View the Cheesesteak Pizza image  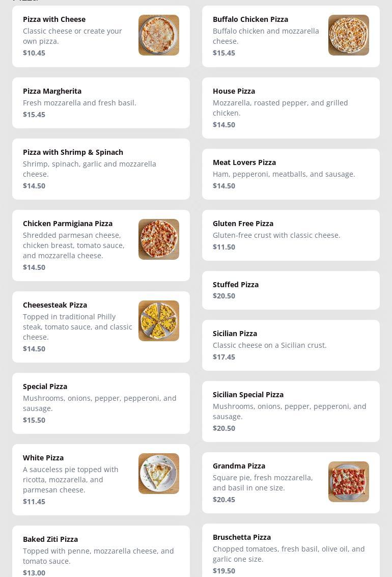(158, 321)
